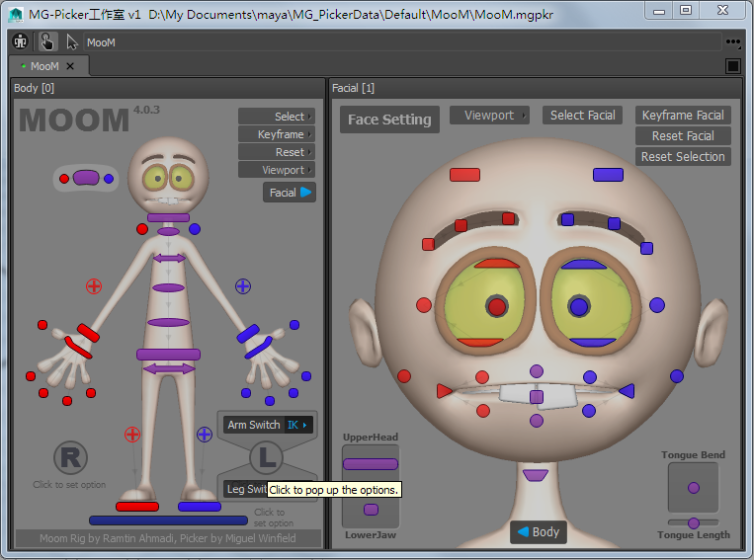The image size is (754, 560).
Task: Select the arrow cursor tool
Action: [71, 41]
